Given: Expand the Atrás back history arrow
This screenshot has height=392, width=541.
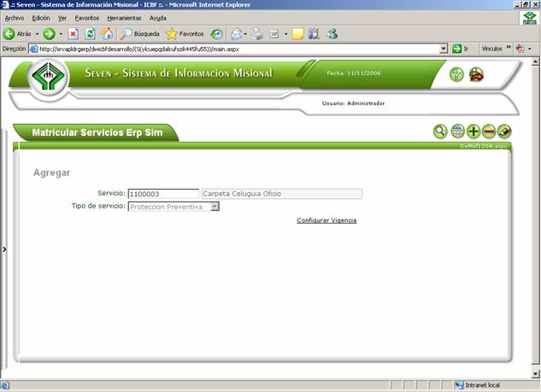Looking at the screenshot, I should pos(37,34).
